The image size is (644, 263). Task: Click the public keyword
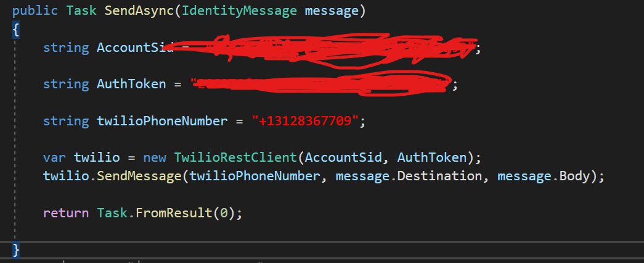35,10
